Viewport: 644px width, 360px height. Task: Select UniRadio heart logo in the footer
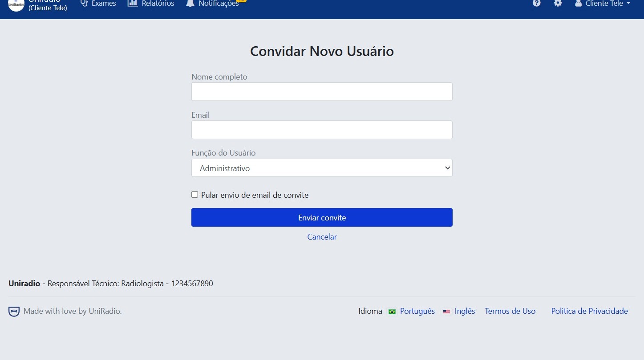(14, 311)
